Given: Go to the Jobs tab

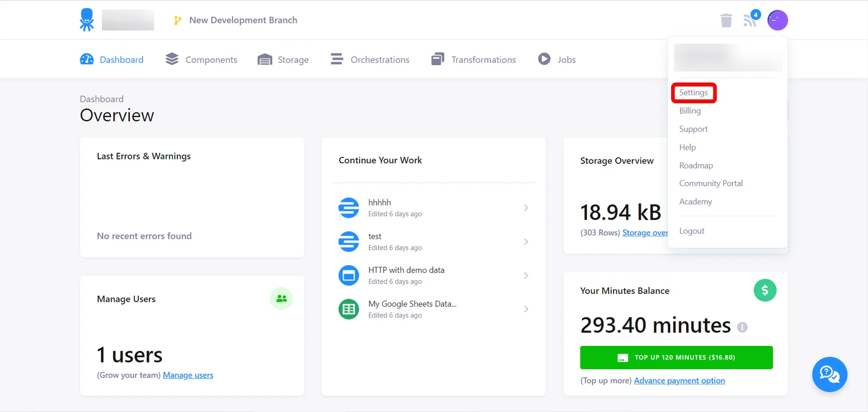Looking at the screenshot, I should tap(557, 60).
